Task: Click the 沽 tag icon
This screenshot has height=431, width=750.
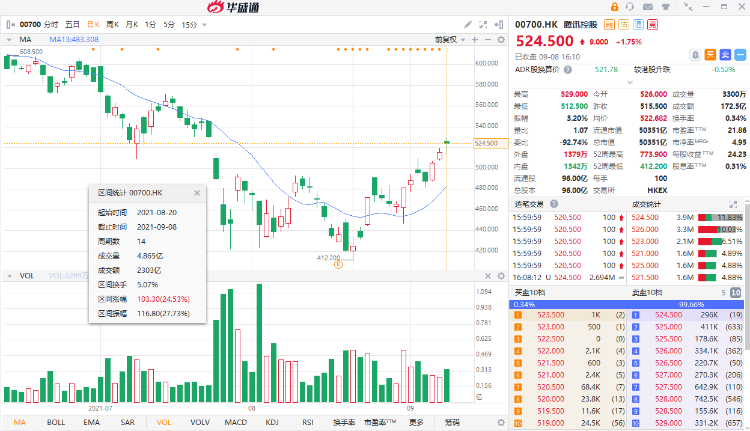Action: [x=624, y=24]
